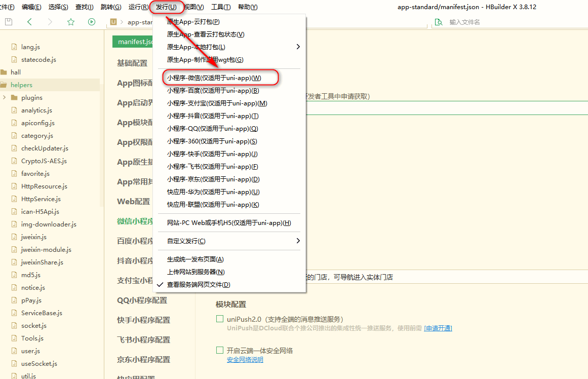Click the file name search input field
The height and width of the screenshot is (379, 588).
(506, 22)
